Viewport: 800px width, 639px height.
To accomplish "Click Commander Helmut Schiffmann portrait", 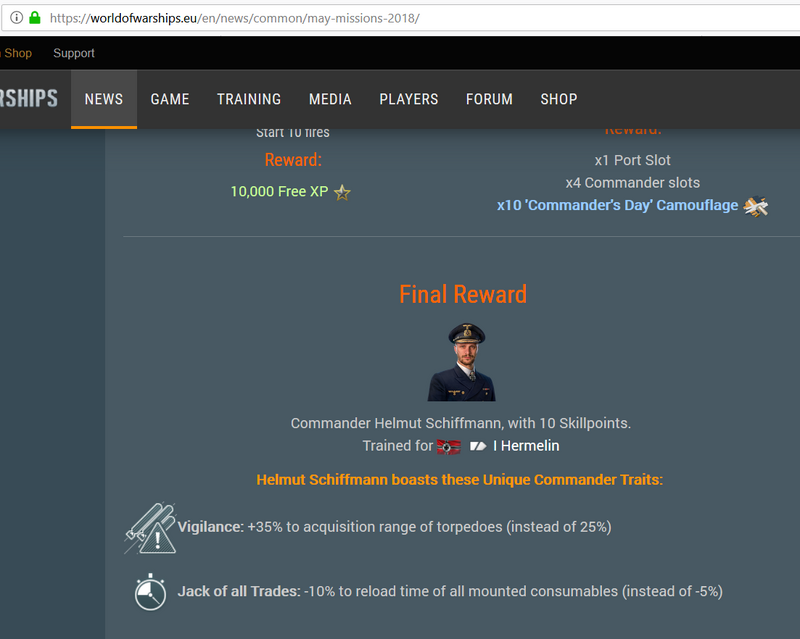I will point(462,362).
